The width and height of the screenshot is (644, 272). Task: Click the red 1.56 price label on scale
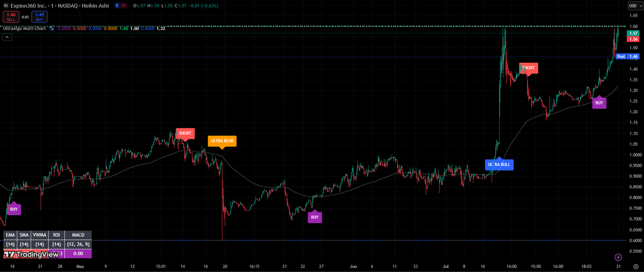coord(633,39)
